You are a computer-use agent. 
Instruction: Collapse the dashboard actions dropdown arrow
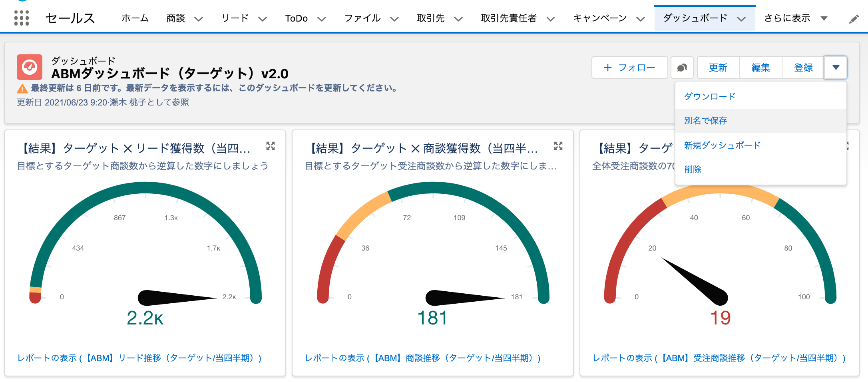[836, 68]
